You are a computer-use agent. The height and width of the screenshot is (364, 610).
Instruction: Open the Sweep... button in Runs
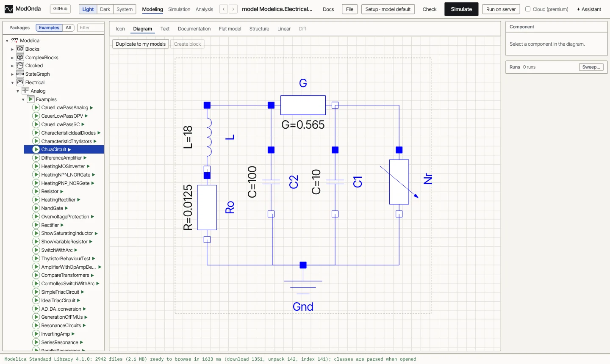pyautogui.click(x=591, y=67)
